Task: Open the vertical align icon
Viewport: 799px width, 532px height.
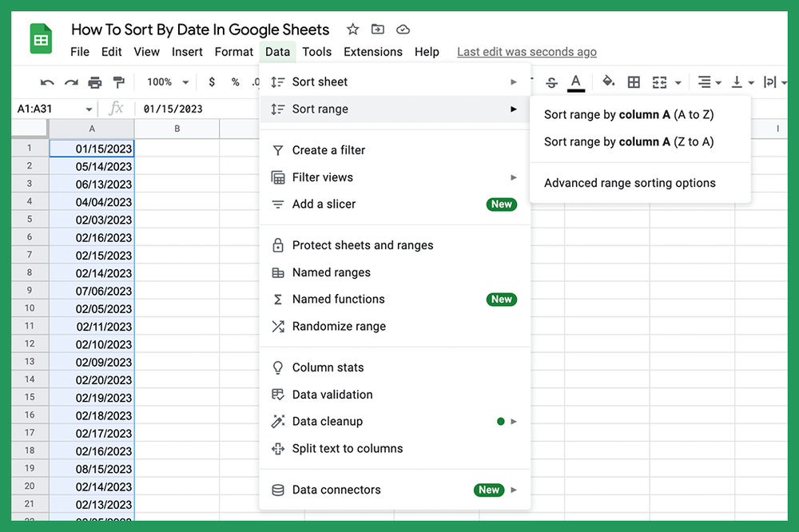Action: point(737,82)
